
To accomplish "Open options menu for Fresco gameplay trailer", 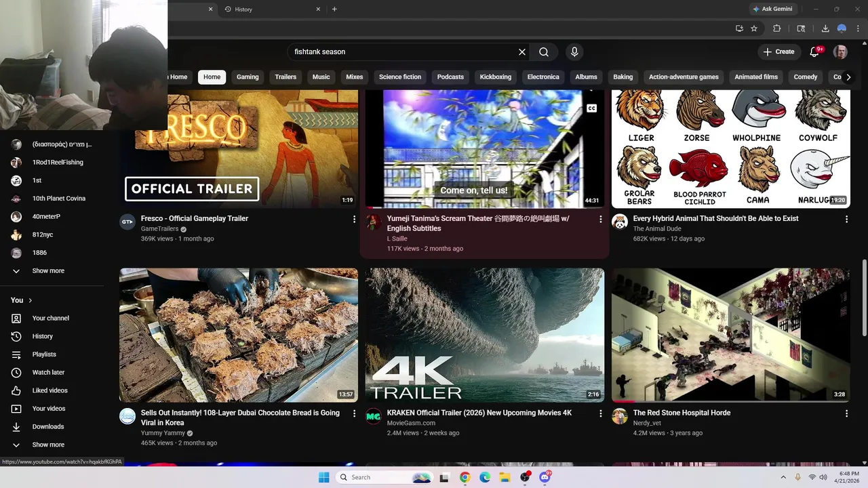I will 354,219.
